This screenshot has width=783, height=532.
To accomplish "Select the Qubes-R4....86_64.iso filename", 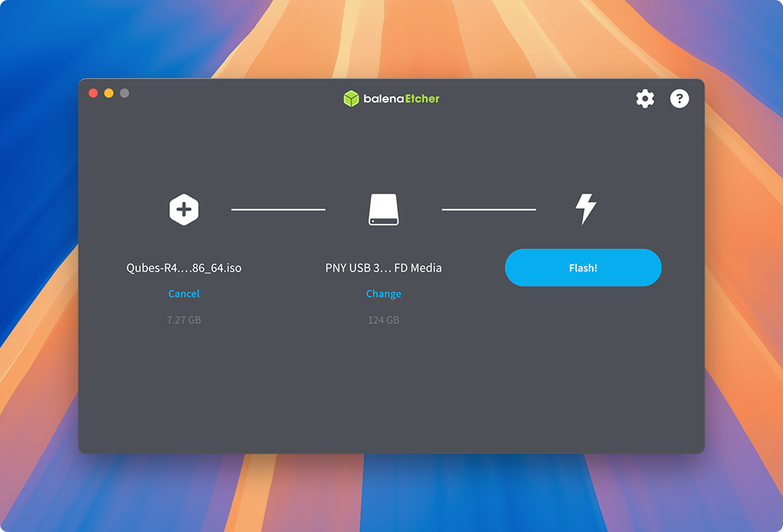I will (184, 268).
